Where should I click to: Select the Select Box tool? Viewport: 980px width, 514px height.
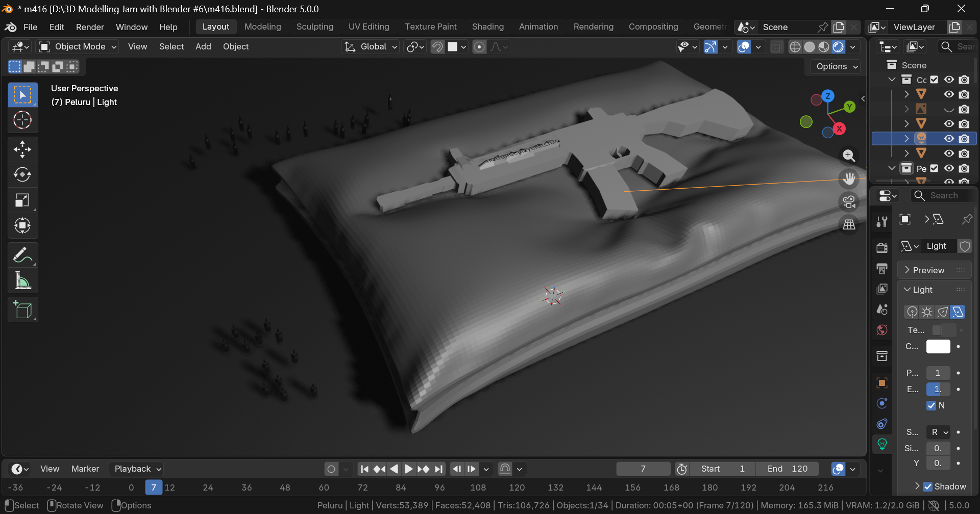pyautogui.click(x=22, y=95)
